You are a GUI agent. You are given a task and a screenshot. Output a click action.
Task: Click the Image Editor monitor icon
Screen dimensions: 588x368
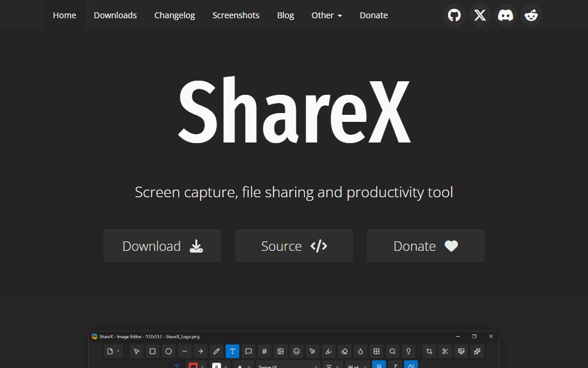click(x=461, y=352)
